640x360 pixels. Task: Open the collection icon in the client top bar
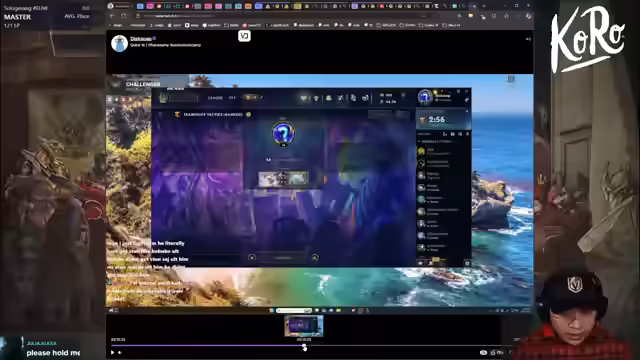click(341, 98)
